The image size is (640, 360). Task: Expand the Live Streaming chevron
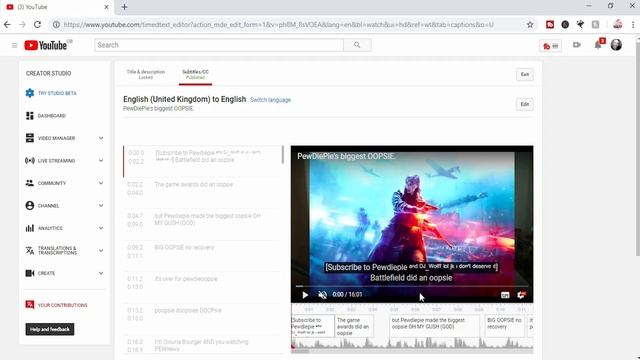coord(101,161)
